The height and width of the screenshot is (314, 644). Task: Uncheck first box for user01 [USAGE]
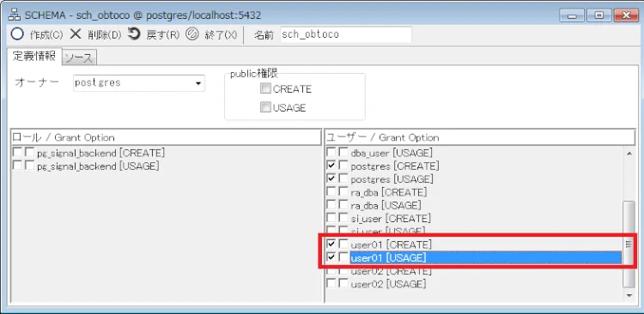pos(331,257)
